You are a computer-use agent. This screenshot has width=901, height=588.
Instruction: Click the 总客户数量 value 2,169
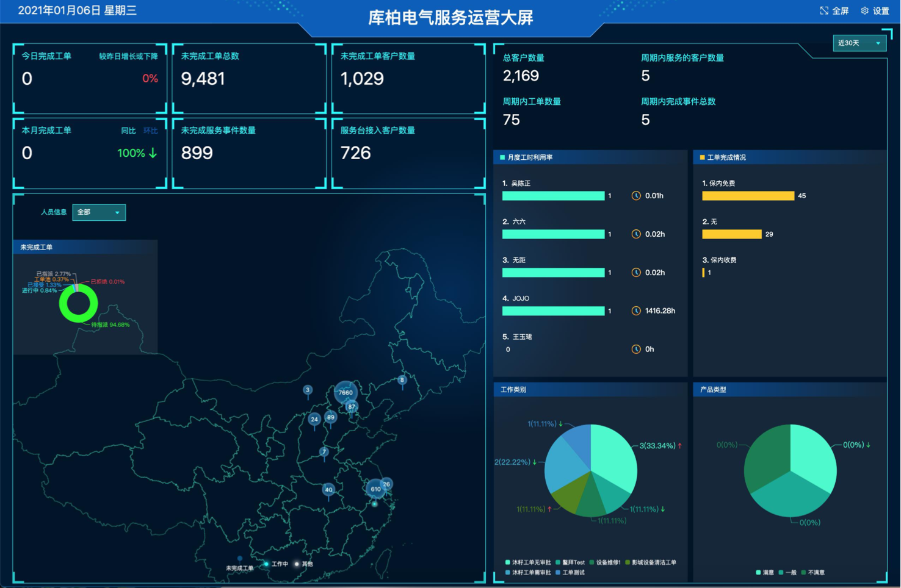coord(521,76)
